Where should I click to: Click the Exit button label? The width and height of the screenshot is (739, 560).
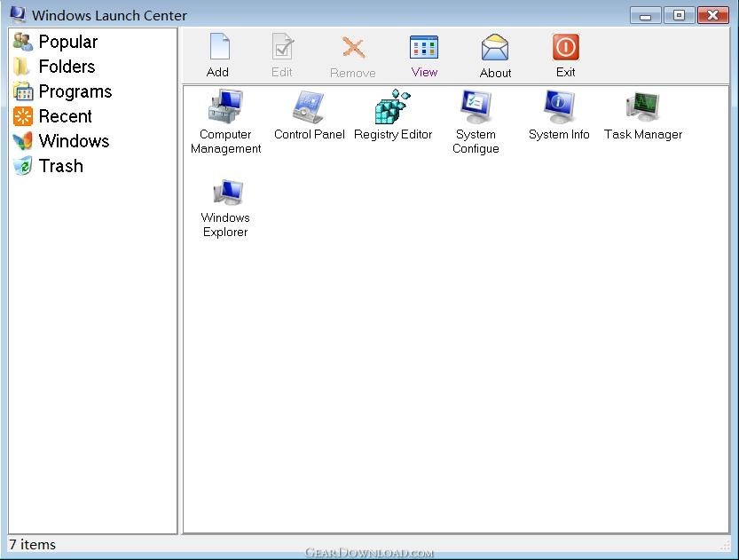pyautogui.click(x=566, y=72)
